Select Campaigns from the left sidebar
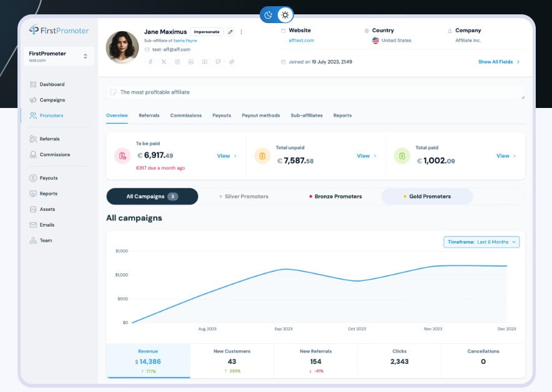 tap(52, 100)
